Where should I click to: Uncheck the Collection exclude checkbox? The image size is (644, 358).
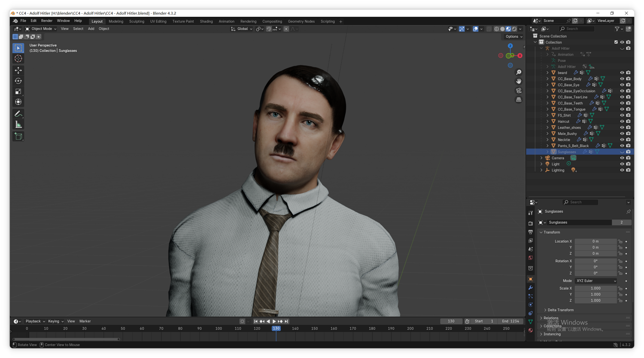point(616,42)
